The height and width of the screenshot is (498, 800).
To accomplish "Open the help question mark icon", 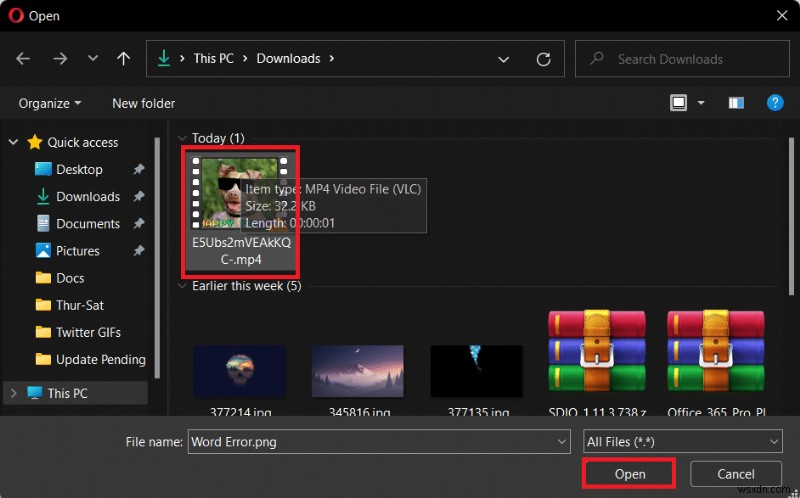I will pos(775,103).
